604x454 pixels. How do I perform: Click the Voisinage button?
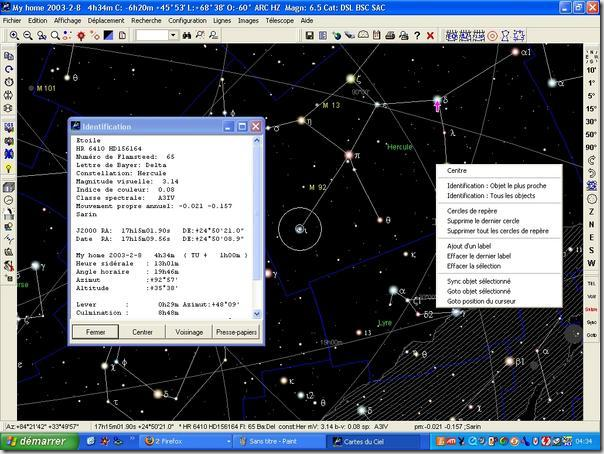click(x=189, y=332)
